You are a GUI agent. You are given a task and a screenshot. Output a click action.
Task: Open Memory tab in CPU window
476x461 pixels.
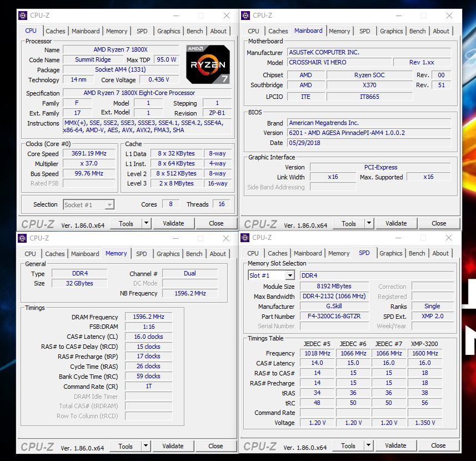pos(117,31)
